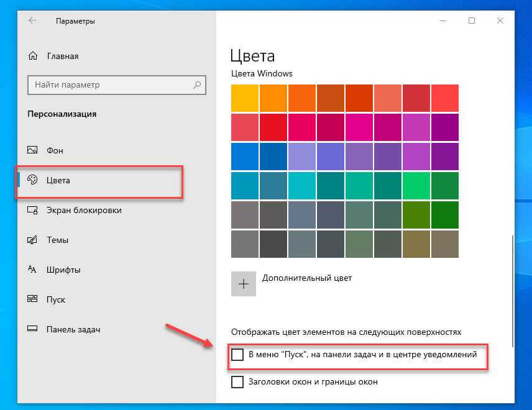Screen dimensions: 532x410
Task: Click the Цвета palette icon
Action: (x=33, y=181)
